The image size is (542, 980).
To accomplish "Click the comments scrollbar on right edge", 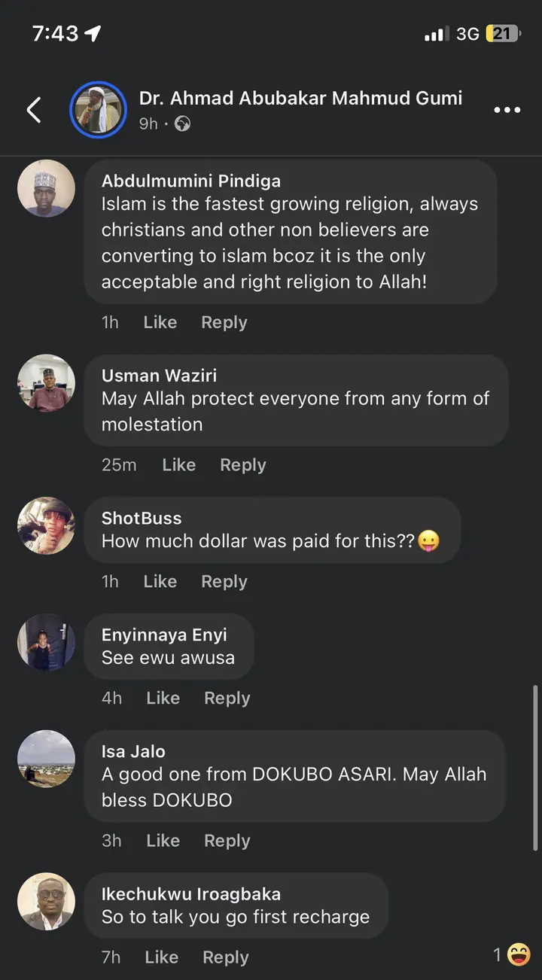I will pyautogui.click(x=535, y=768).
